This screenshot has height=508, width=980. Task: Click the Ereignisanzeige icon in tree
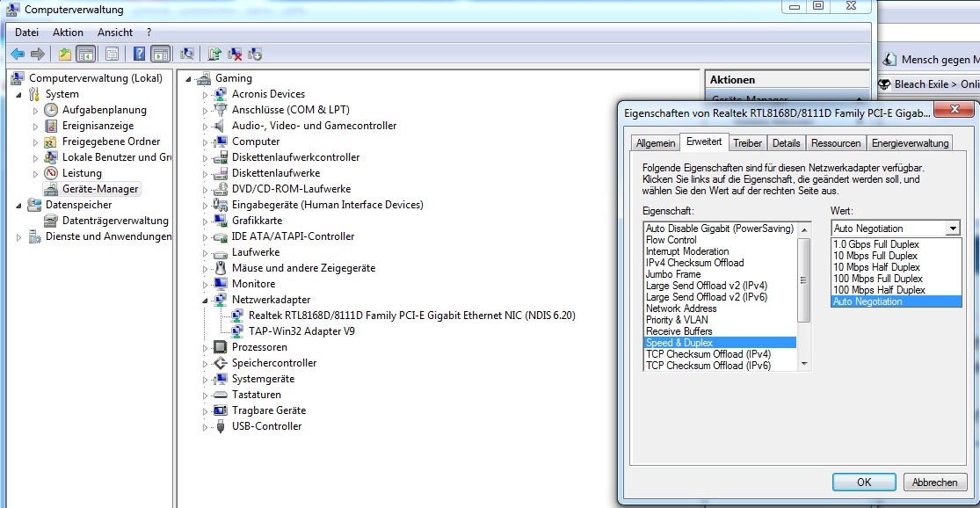(51, 126)
